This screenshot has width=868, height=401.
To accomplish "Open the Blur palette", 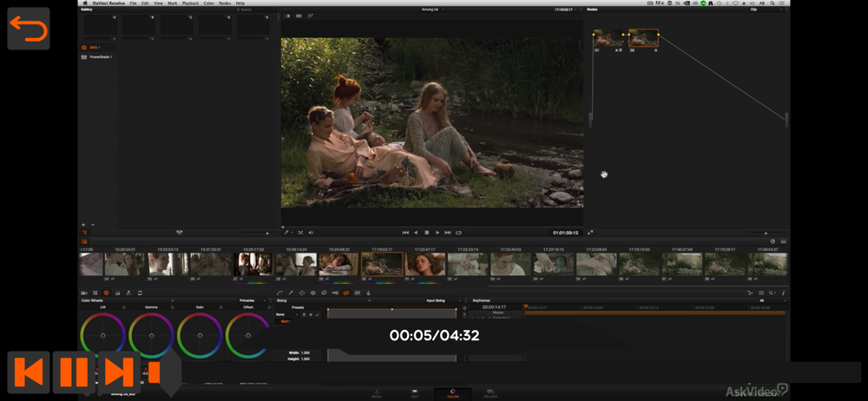I will (324, 293).
